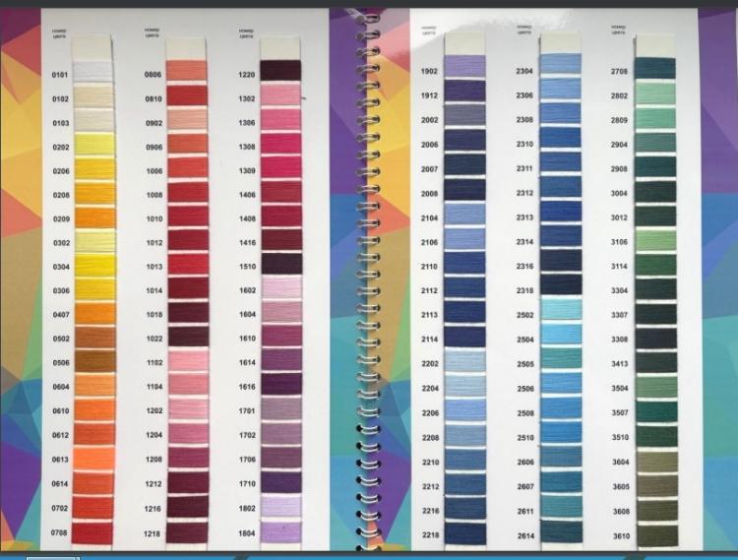Click the white thread swatch 0101
This screenshot has height=560, width=738.
(93, 73)
